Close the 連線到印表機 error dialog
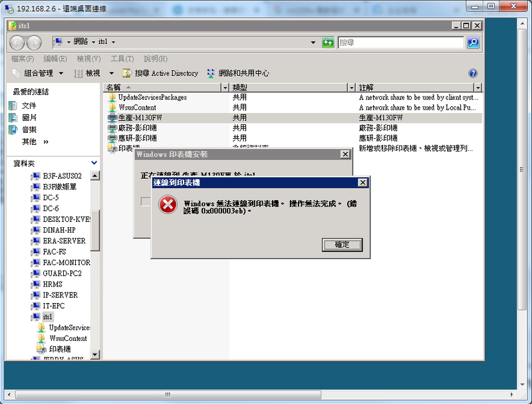Viewport: 532px width, 404px height. pos(362,182)
